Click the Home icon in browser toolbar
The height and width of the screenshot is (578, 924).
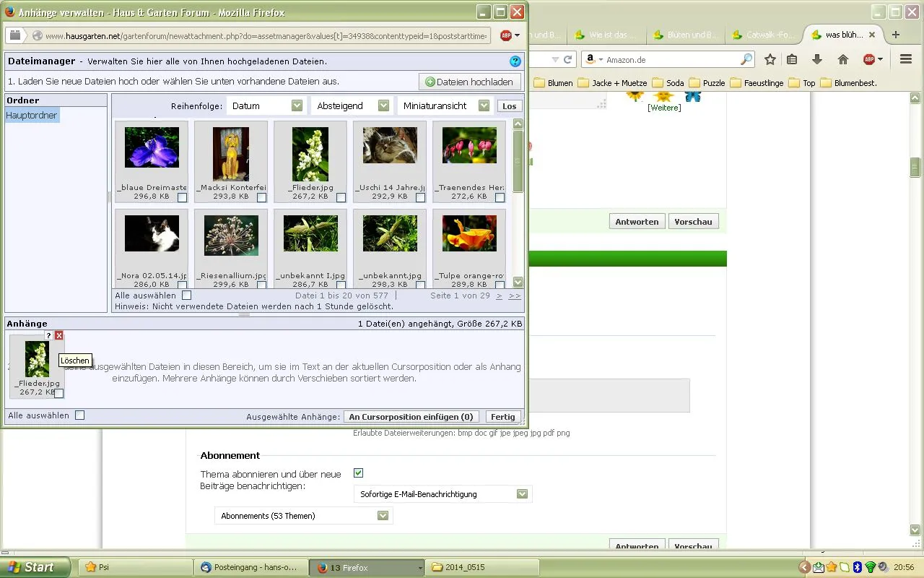click(x=842, y=60)
